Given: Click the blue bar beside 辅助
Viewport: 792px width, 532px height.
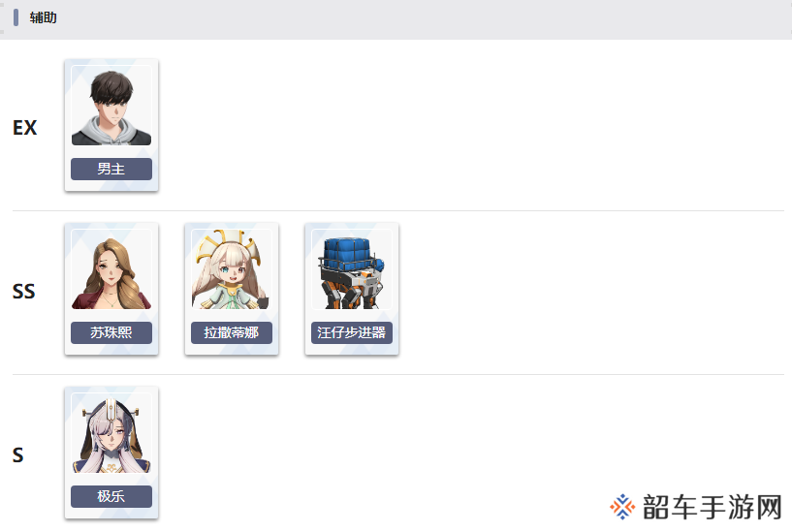Looking at the screenshot, I should [x=16, y=17].
